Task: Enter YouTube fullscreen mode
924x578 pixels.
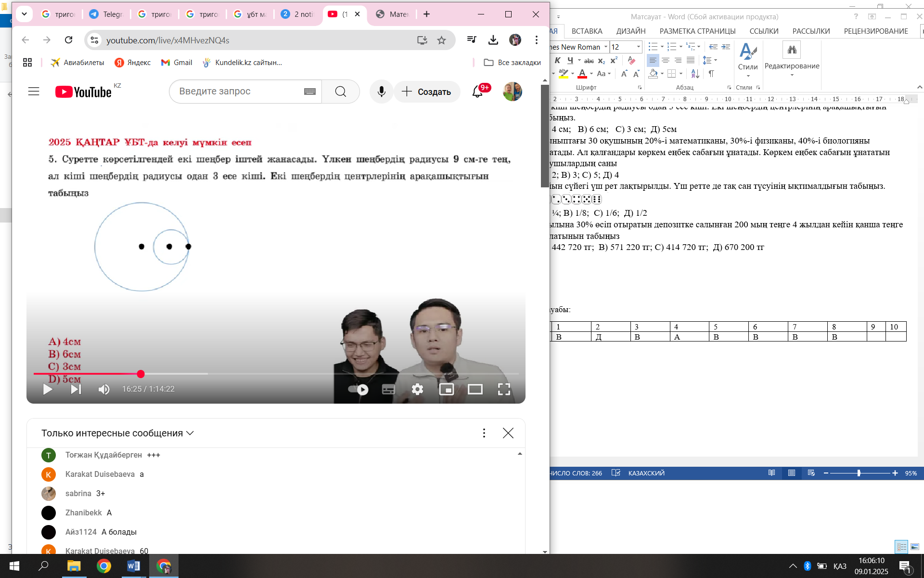Action: (x=504, y=389)
